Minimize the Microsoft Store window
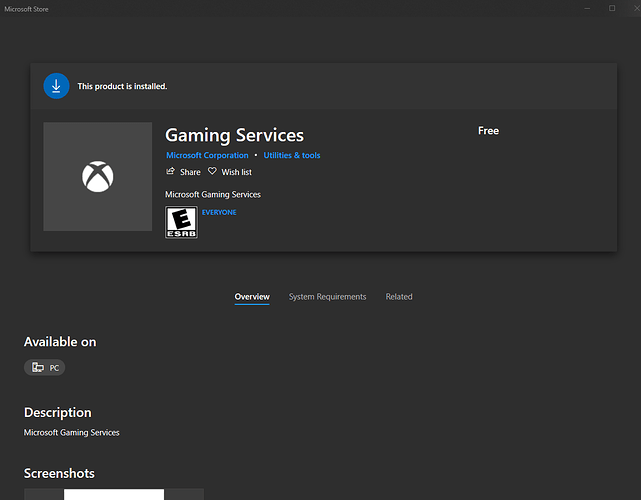The image size is (641, 500). coord(585,8)
